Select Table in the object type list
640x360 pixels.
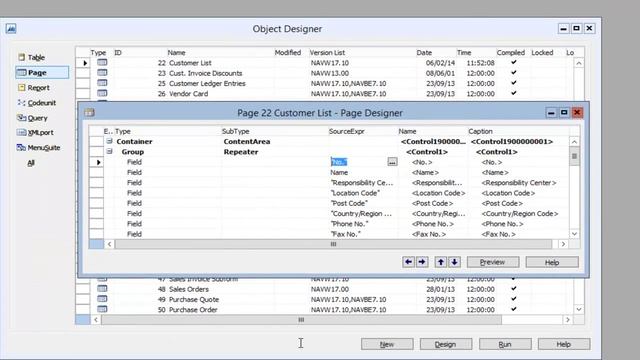31,57
